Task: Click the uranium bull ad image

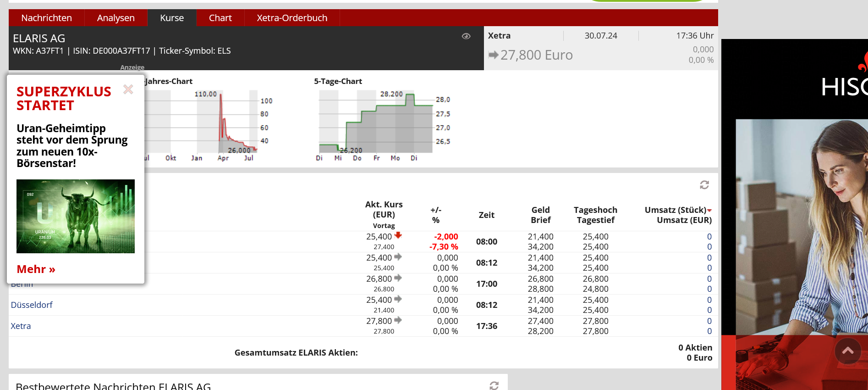Action: point(76,216)
